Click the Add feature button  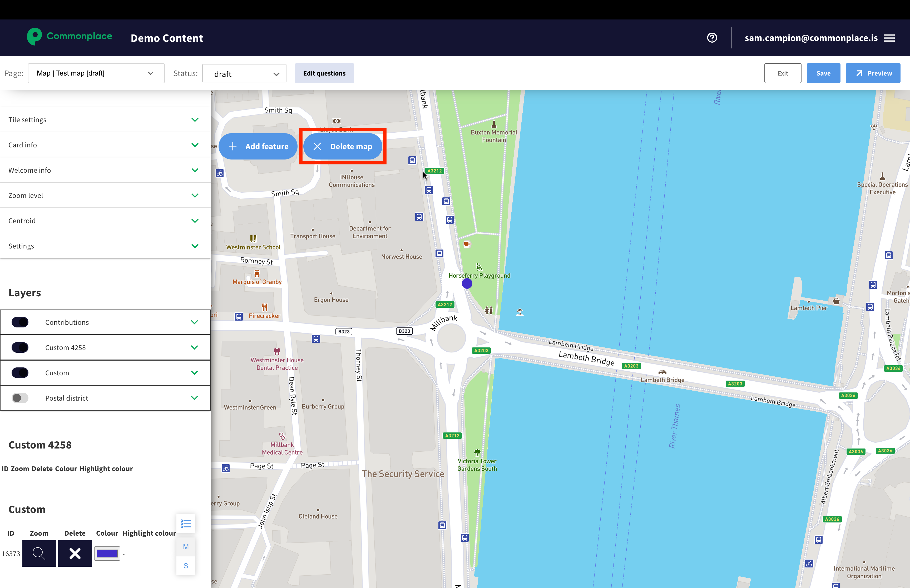click(259, 147)
